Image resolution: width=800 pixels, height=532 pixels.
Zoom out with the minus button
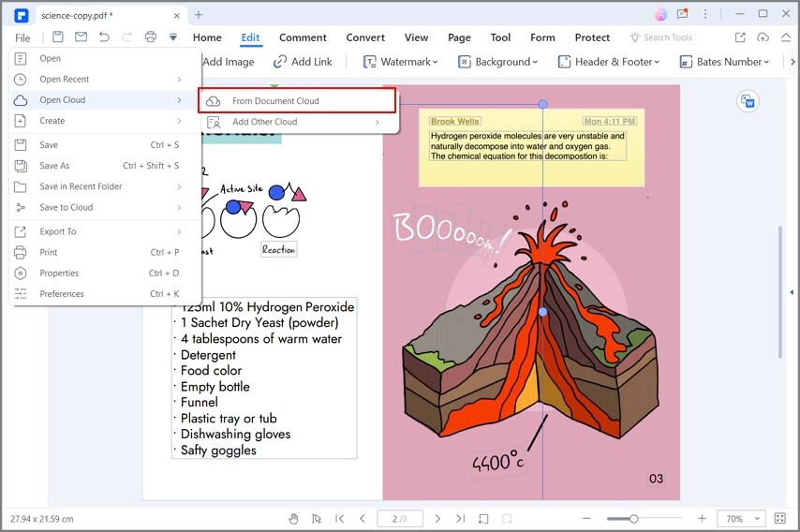[x=586, y=519]
